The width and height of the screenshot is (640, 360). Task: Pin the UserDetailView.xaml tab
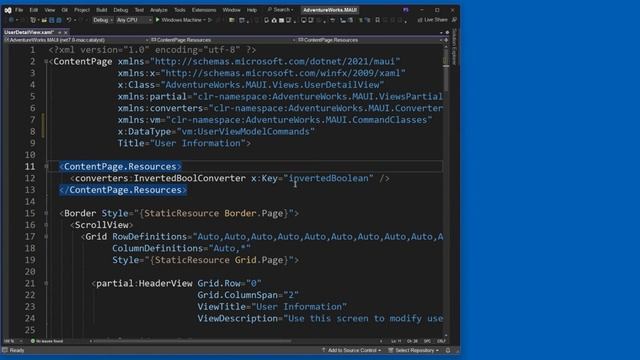click(60, 32)
